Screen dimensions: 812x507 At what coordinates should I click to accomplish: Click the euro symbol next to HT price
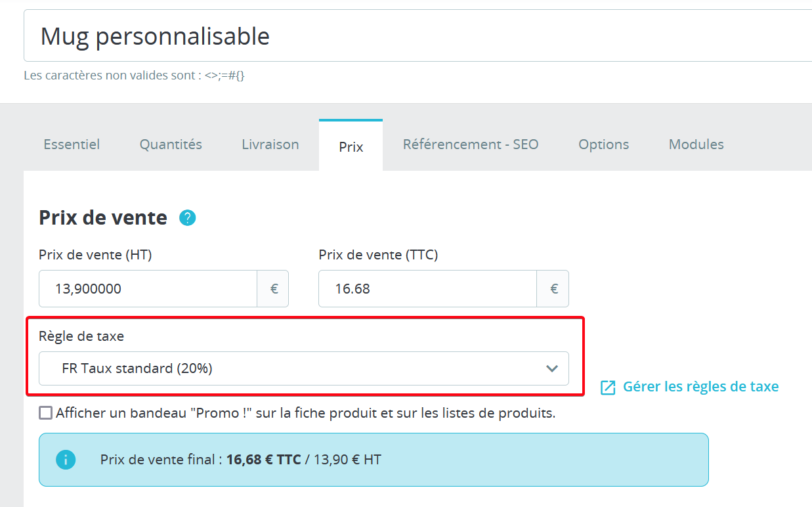[274, 288]
